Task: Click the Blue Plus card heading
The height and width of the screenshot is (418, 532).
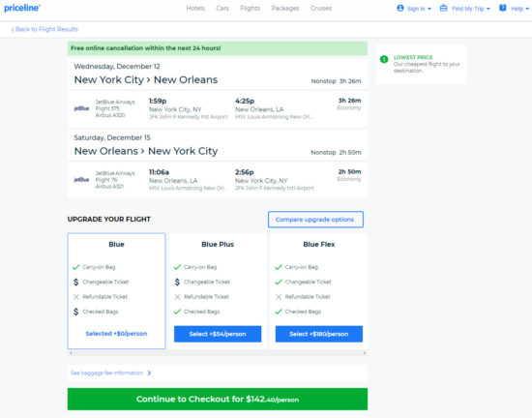Action: 218,244
